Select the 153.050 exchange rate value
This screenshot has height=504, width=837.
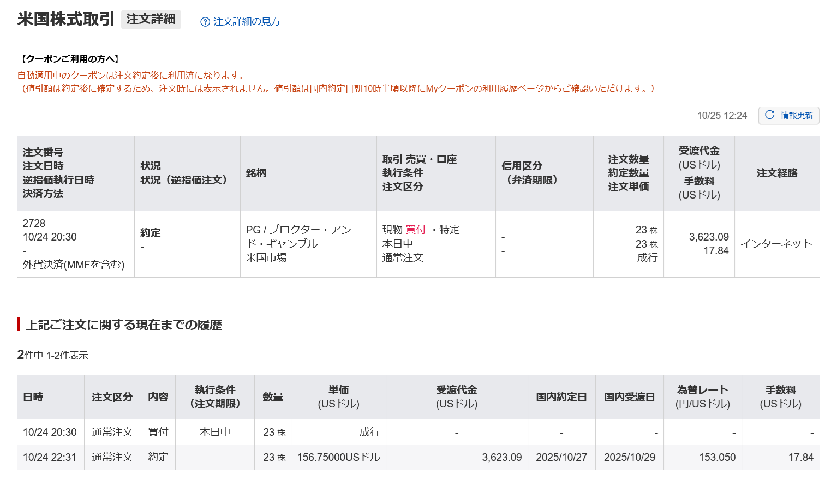point(717,457)
